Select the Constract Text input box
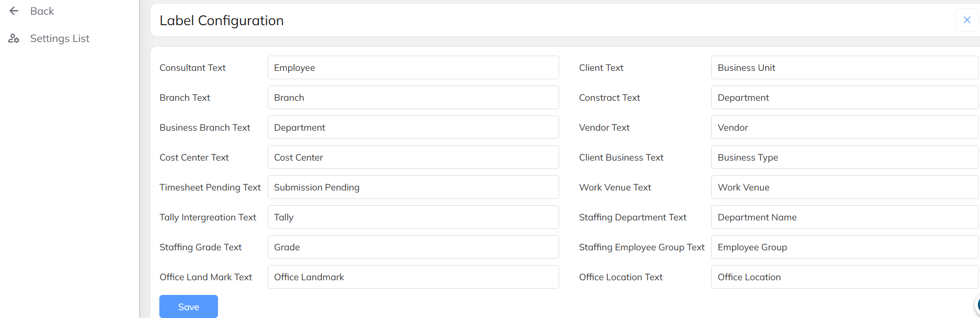This screenshot has height=318, width=980. click(844, 98)
